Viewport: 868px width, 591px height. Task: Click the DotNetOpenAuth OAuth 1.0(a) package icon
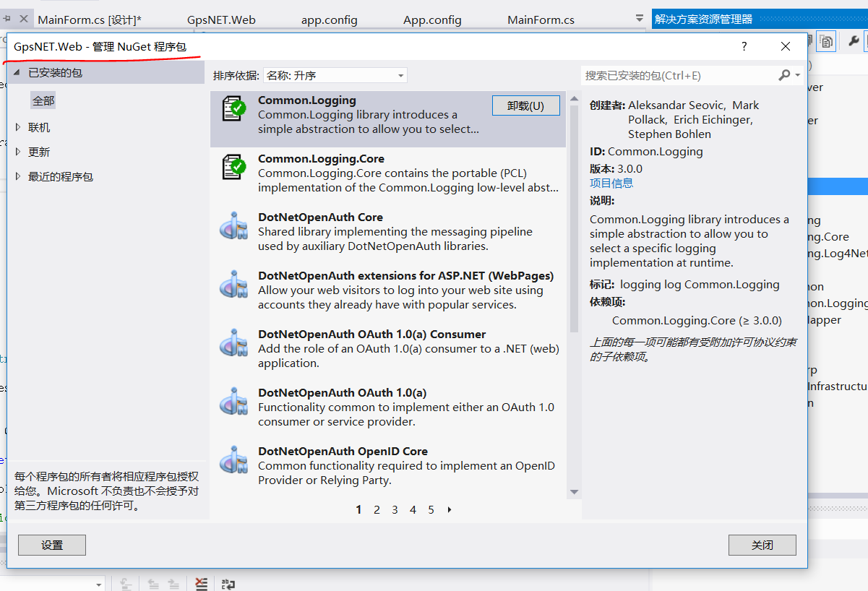[x=233, y=401]
